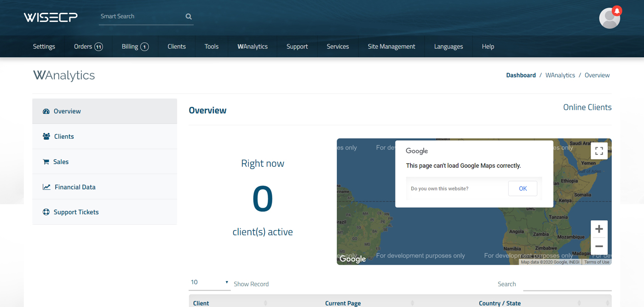Click the Smart Search magnifier icon
This screenshot has height=307, width=644.
point(189,17)
